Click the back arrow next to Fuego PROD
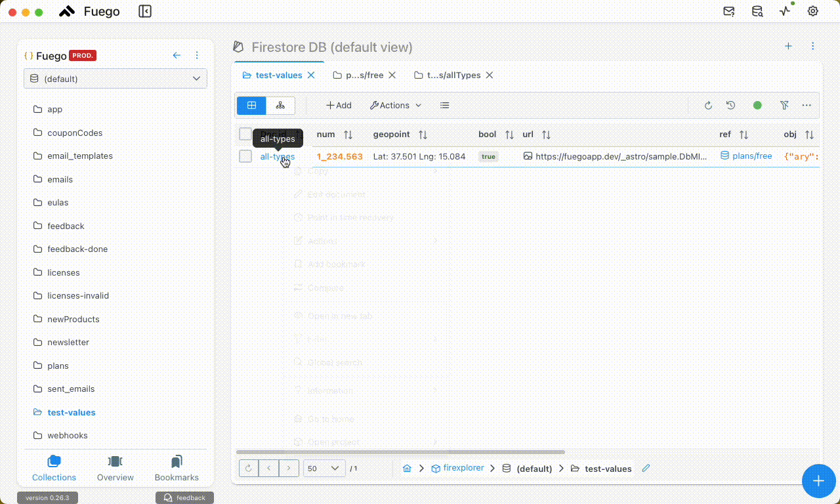The width and height of the screenshot is (840, 504). click(177, 56)
